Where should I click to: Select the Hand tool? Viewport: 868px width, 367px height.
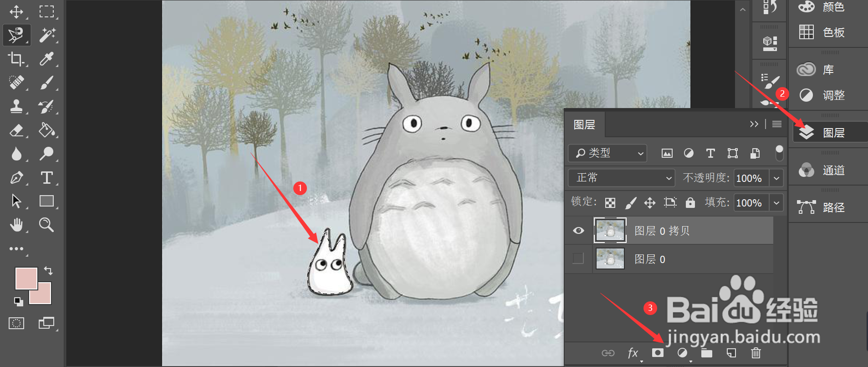[16, 225]
